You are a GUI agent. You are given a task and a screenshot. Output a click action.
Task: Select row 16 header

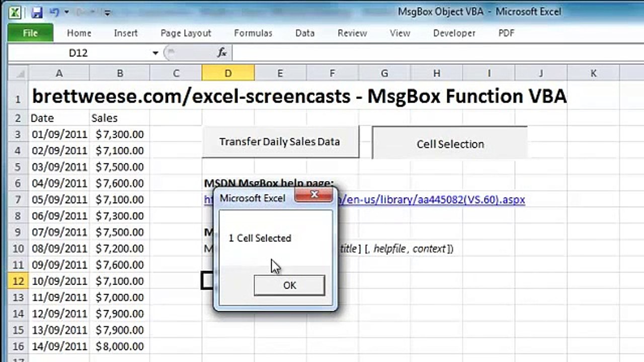coord(18,346)
